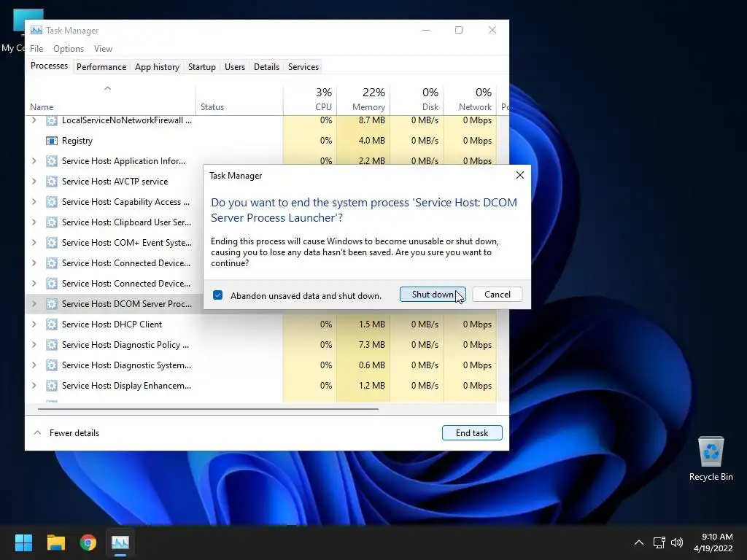
Task: Open the View menu
Action: coord(103,49)
